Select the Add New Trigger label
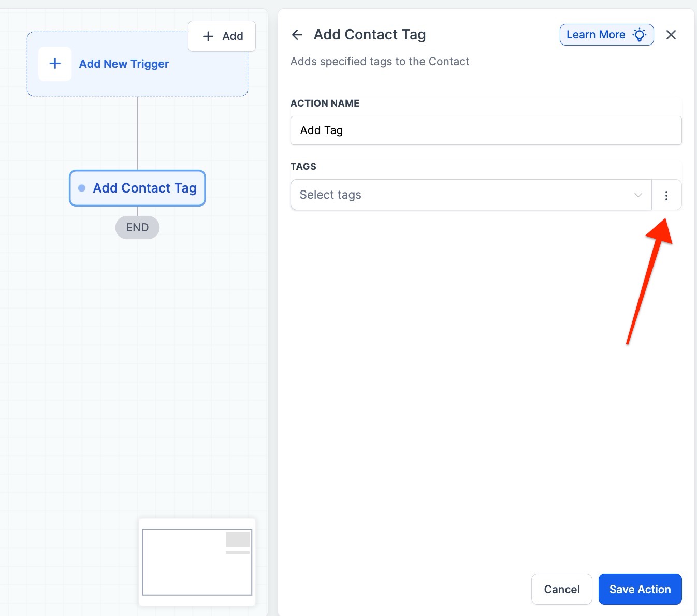This screenshot has width=697, height=616. click(x=124, y=64)
